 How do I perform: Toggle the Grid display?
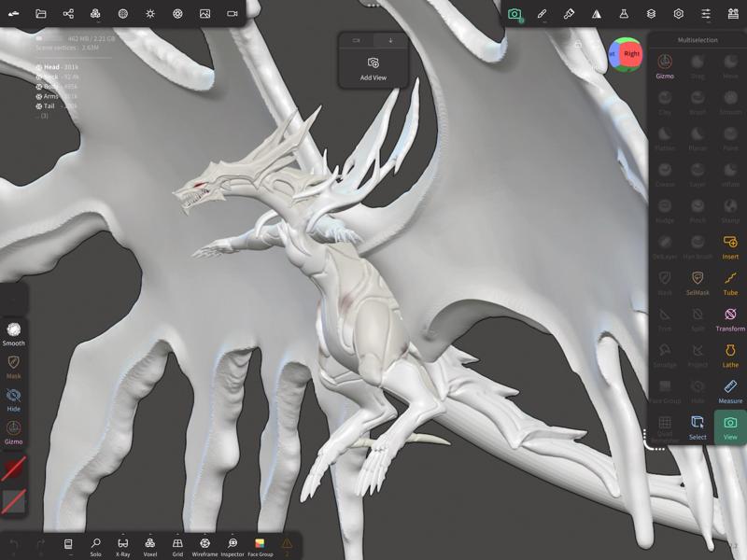click(x=177, y=547)
